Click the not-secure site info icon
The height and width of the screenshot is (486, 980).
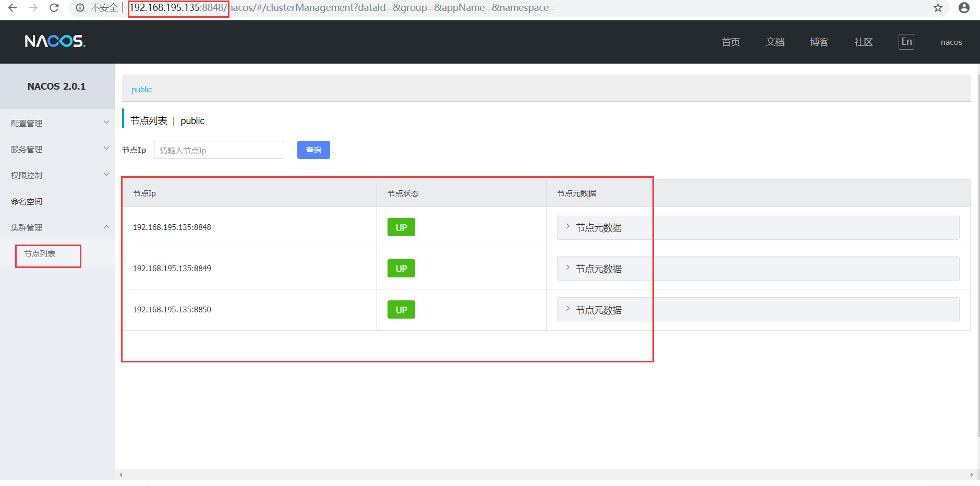pyautogui.click(x=80, y=8)
